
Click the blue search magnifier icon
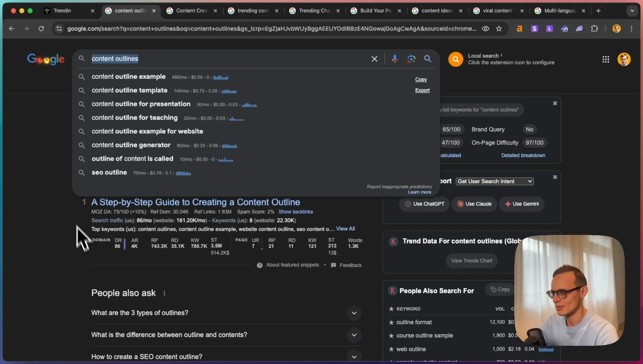(428, 59)
